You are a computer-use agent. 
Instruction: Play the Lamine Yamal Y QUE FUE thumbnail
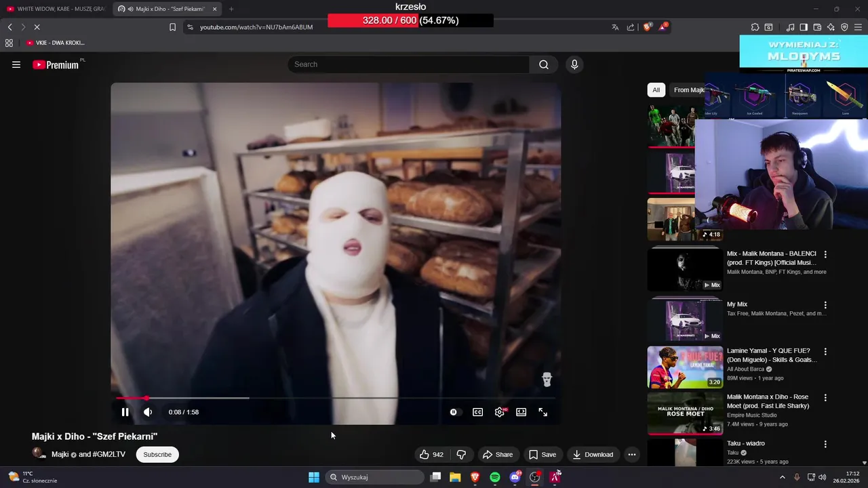pyautogui.click(x=685, y=367)
